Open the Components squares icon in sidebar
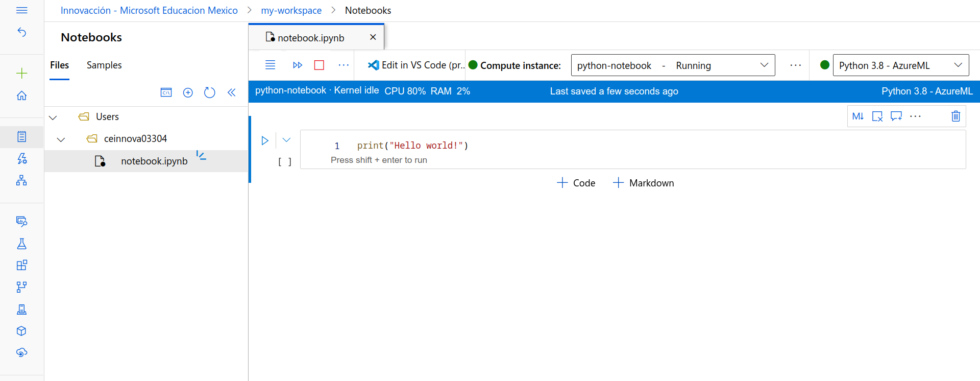 pos(22,265)
